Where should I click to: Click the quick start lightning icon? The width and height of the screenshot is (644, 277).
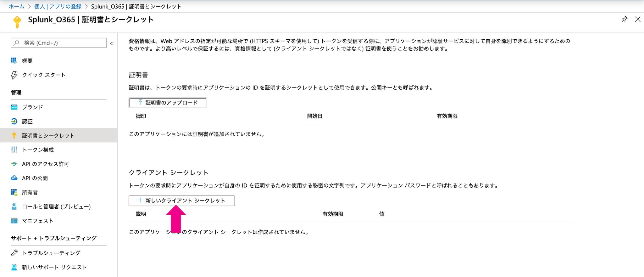click(14, 75)
